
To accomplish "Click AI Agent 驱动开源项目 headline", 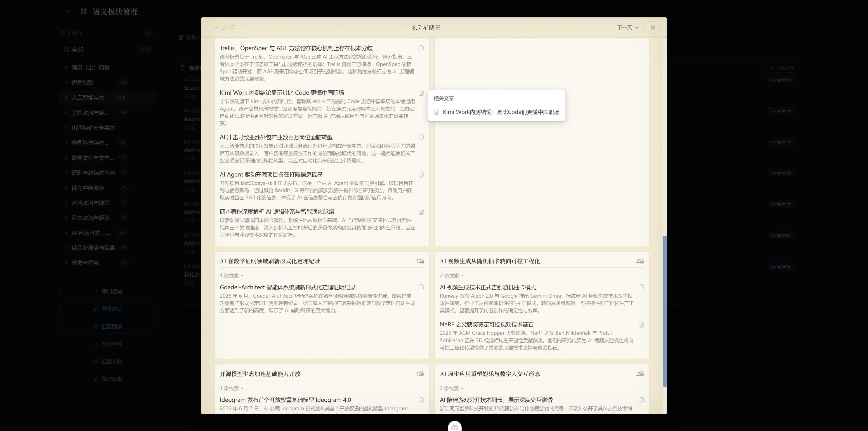I will (x=271, y=174).
